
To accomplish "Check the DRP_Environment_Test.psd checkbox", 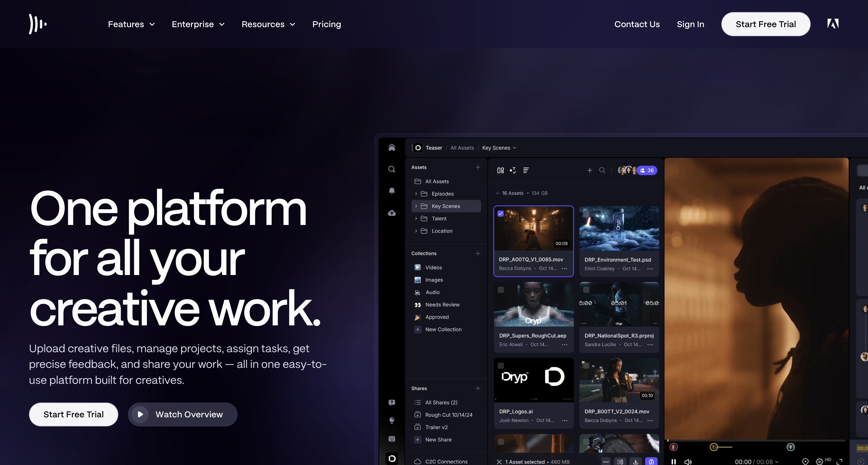I will (586, 214).
